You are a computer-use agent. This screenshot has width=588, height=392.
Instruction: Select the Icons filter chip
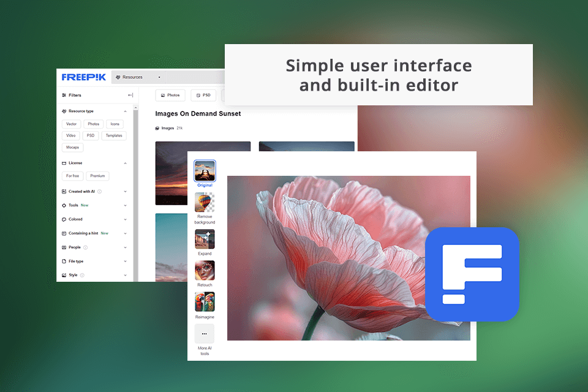[115, 124]
